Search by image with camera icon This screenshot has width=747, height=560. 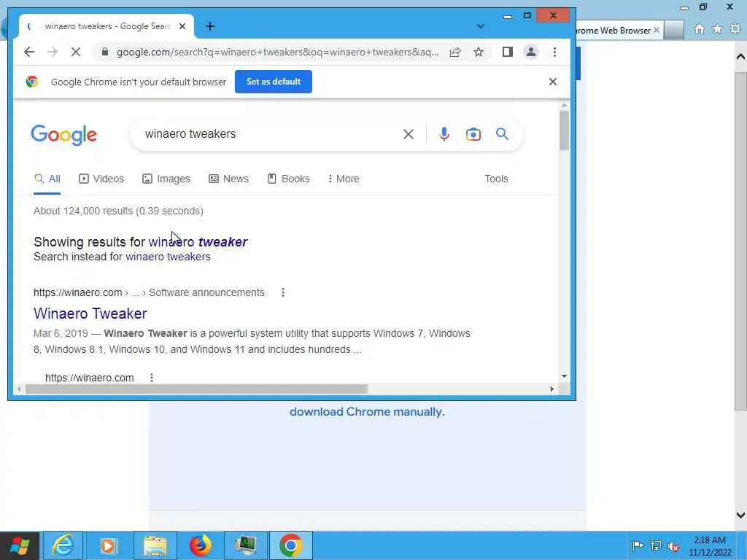(473, 134)
